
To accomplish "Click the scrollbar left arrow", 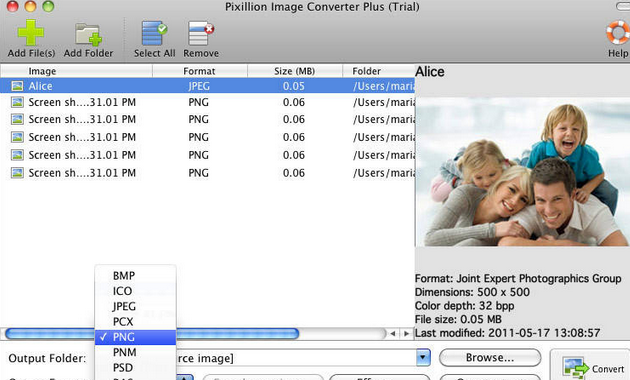I will click(393, 333).
